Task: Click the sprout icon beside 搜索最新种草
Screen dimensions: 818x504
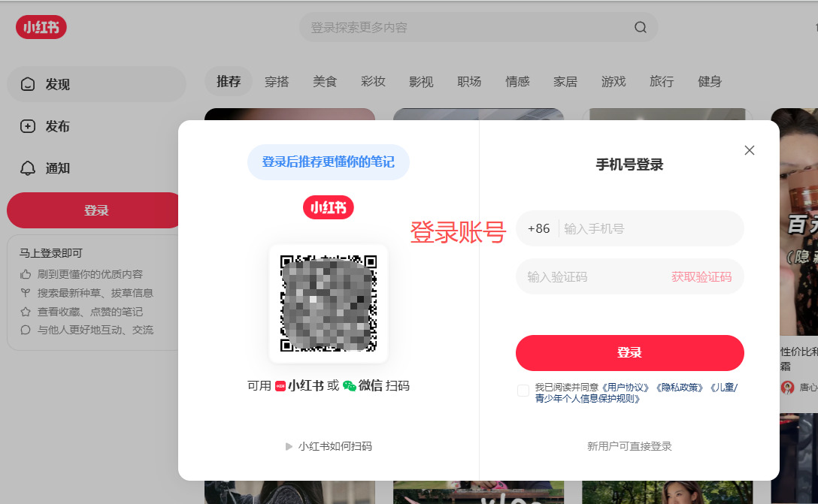Action: 26,293
